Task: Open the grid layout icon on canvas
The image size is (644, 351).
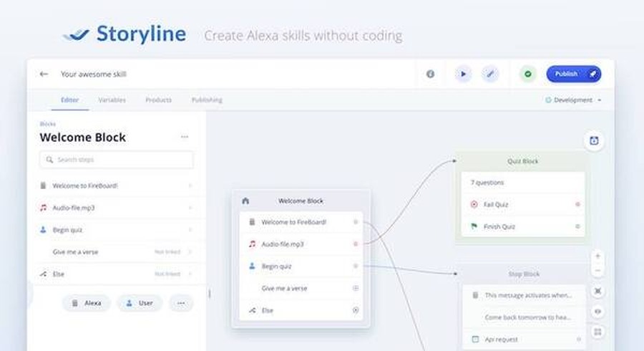Action: tap(597, 332)
